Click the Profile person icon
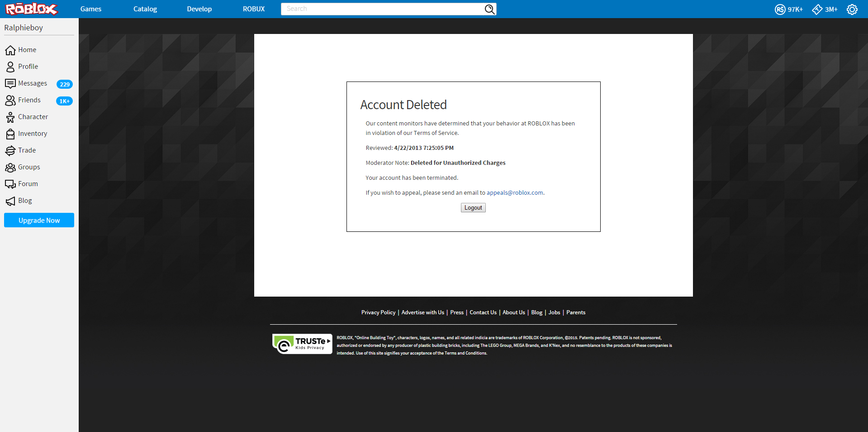The width and height of the screenshot is (868, 432). 10,67
